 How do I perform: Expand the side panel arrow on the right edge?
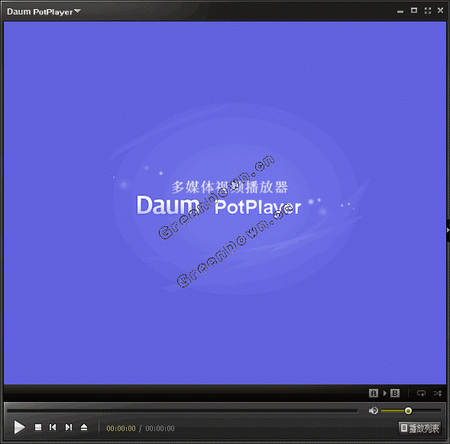tap(448, 230)
